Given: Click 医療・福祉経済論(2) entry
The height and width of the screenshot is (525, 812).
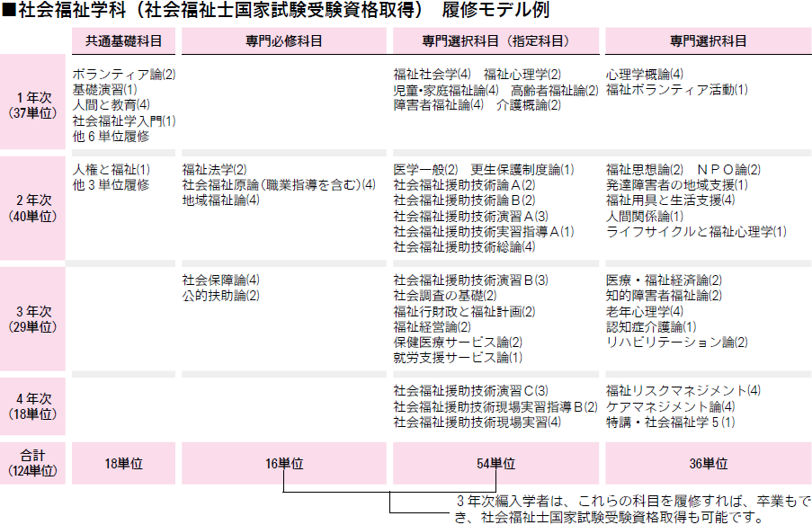Looking at the screenshot, I should tap(664, 280).
